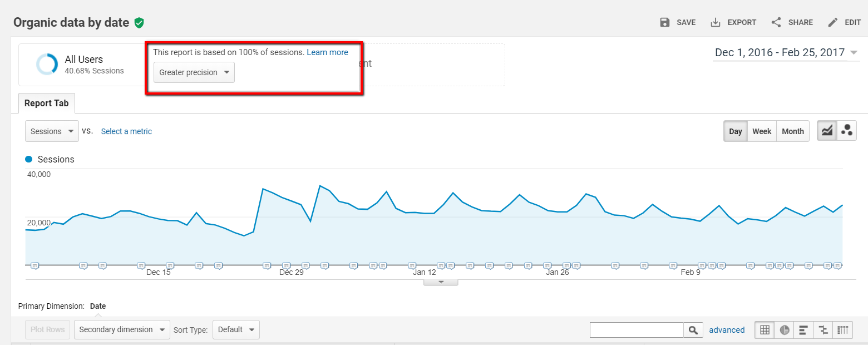868x345 pixels.
Task: Open the Sessions metric dropdown
Action: (x=52, y=131)
